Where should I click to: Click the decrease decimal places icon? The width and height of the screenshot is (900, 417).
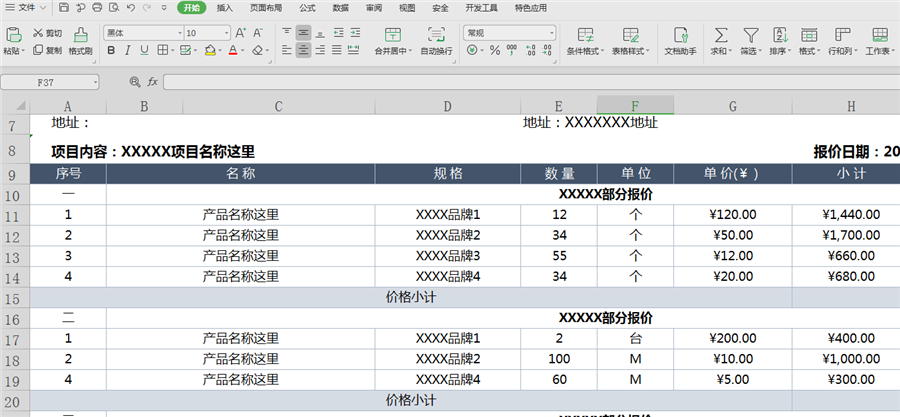click(547, 50)
